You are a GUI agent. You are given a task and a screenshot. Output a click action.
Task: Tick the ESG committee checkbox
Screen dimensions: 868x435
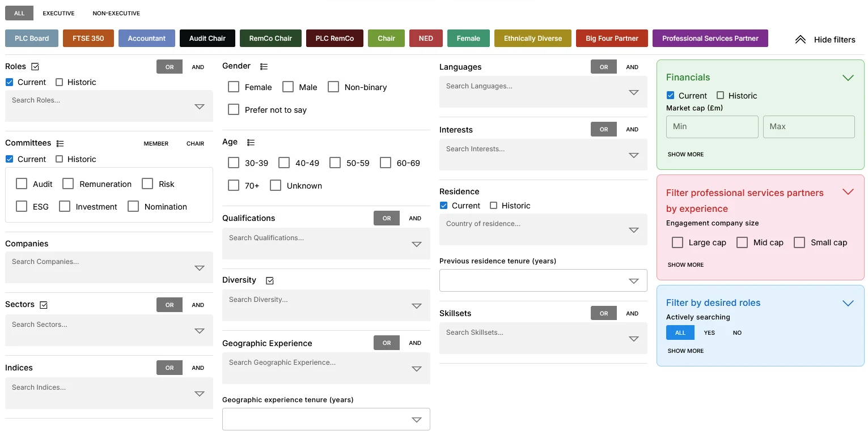click(x=22, y=206)
